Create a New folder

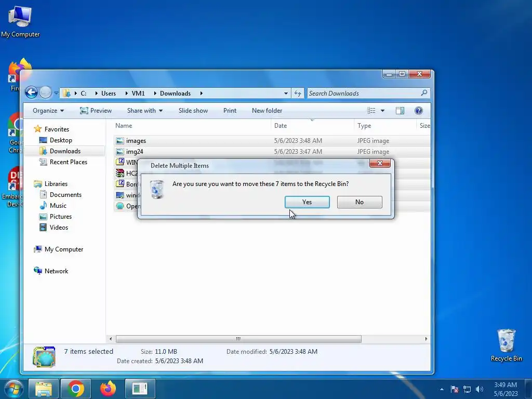click(x=267, y=111)
